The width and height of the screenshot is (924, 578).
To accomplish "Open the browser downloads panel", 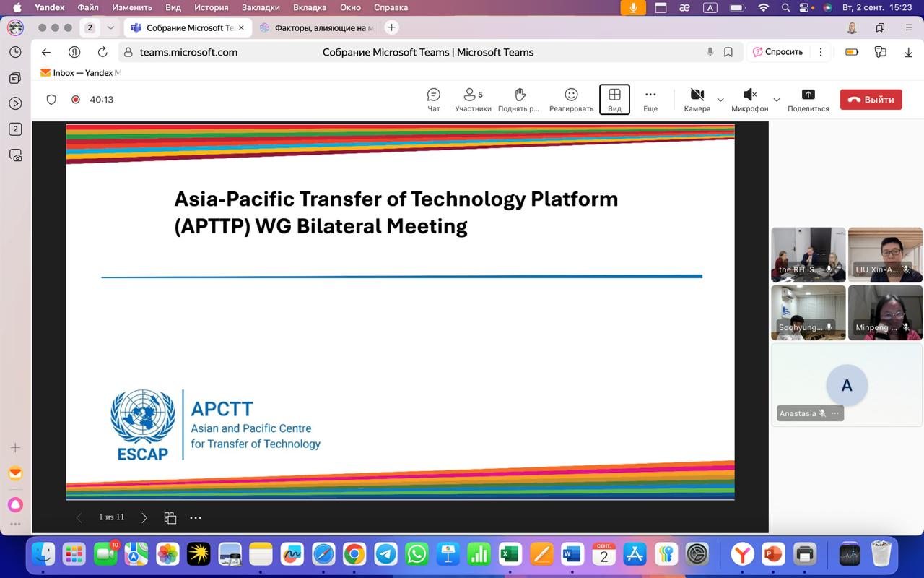I will pyautogui.click(x=909, y=52).
